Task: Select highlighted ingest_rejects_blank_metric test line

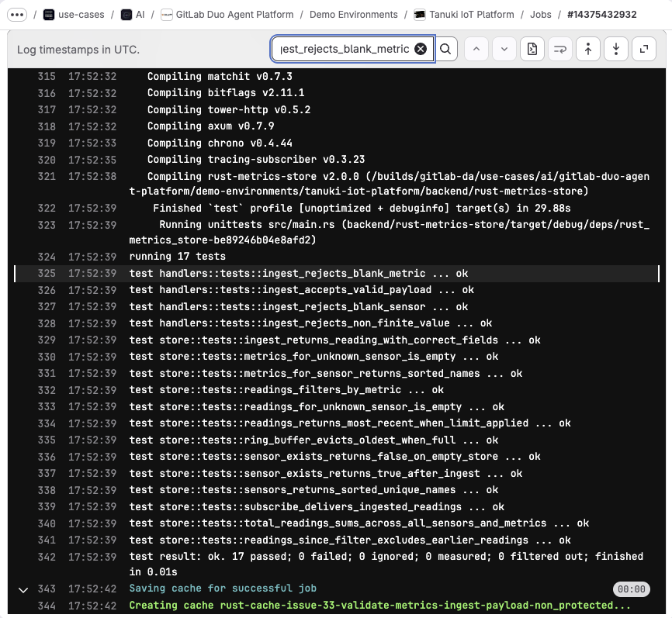Action: [299, 274]
